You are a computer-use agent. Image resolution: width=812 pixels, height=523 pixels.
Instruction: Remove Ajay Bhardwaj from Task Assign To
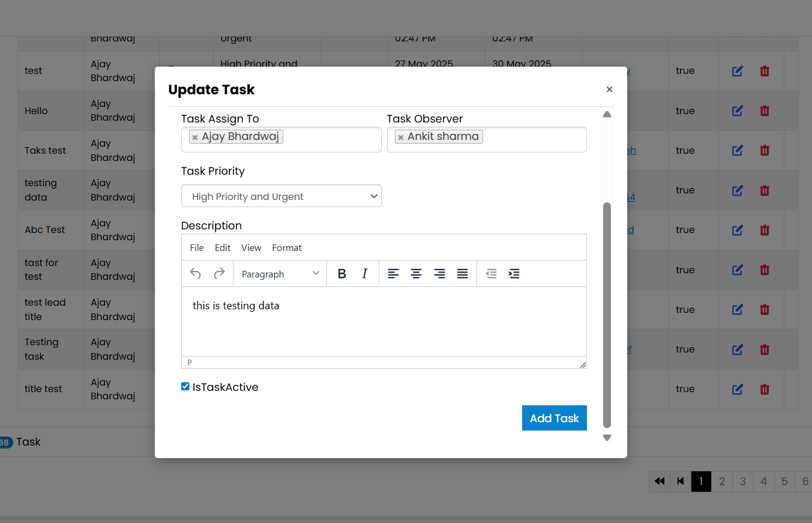tap(194, 136)
